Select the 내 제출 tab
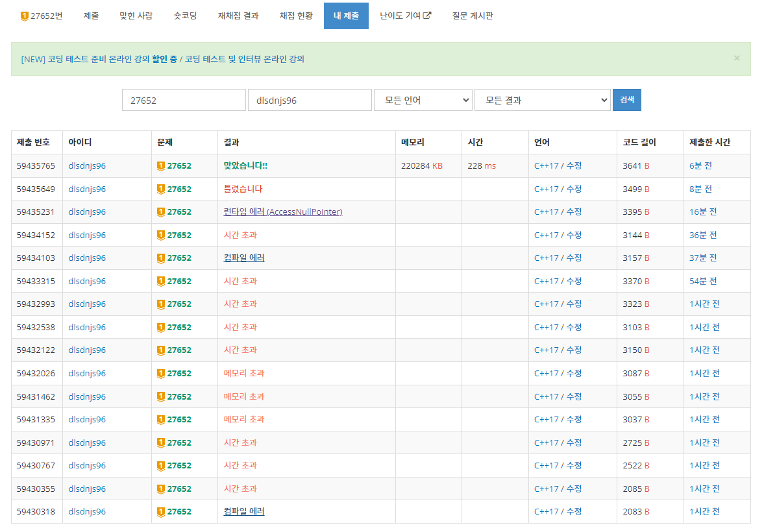This screenshot has width=764, height=532. click(346, 16)
